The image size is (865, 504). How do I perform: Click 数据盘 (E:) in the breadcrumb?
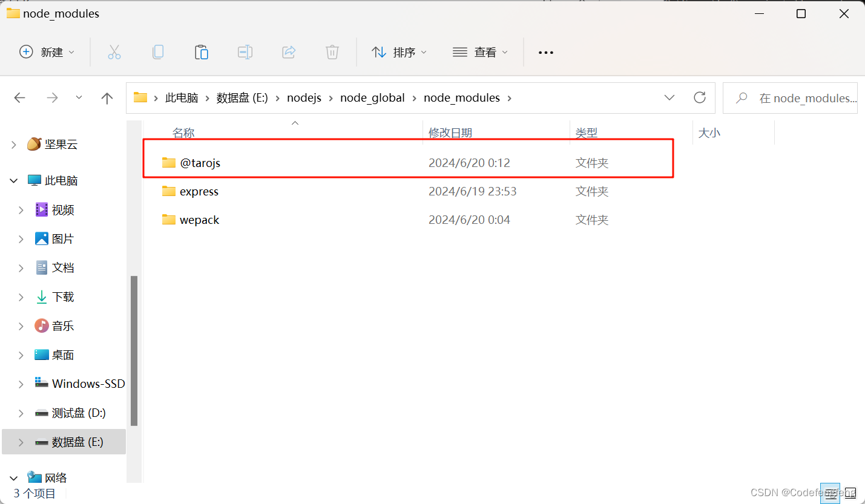(242, 98)
